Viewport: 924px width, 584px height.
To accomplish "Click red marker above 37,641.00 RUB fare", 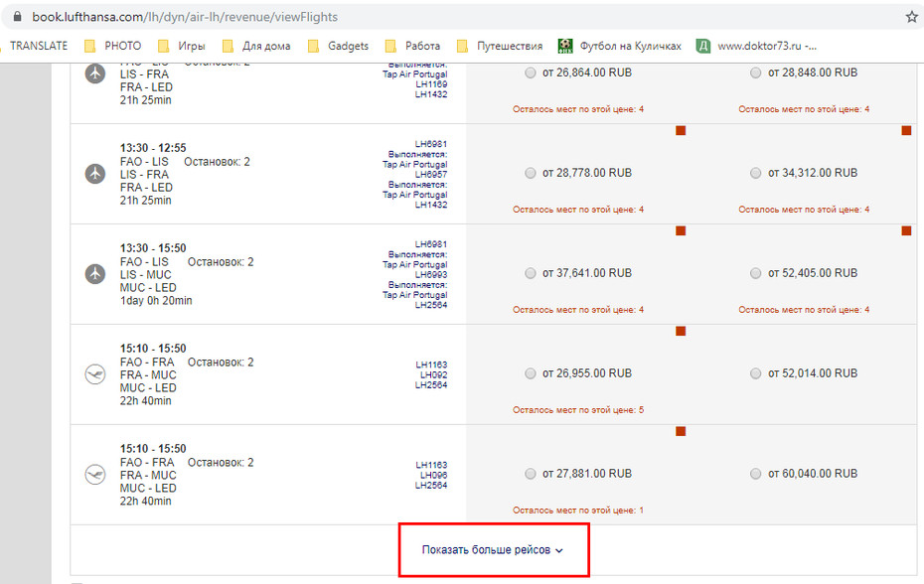I will 681,230.
